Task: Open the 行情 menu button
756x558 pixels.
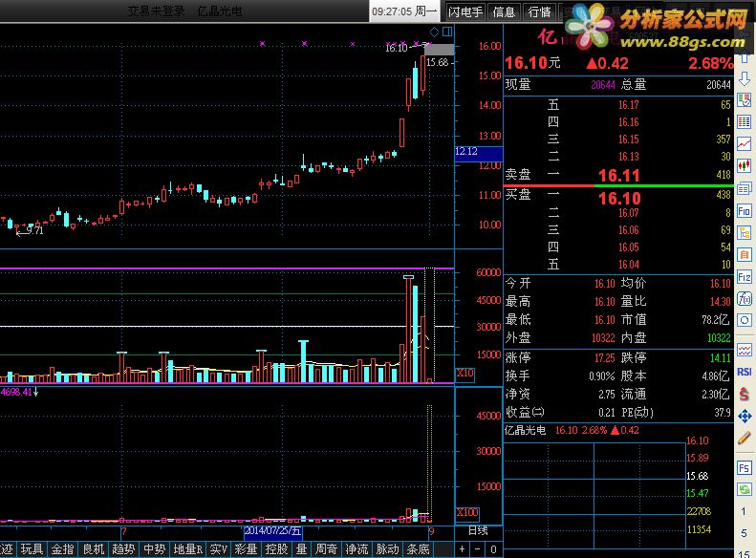Action: [x=539, y=12]
